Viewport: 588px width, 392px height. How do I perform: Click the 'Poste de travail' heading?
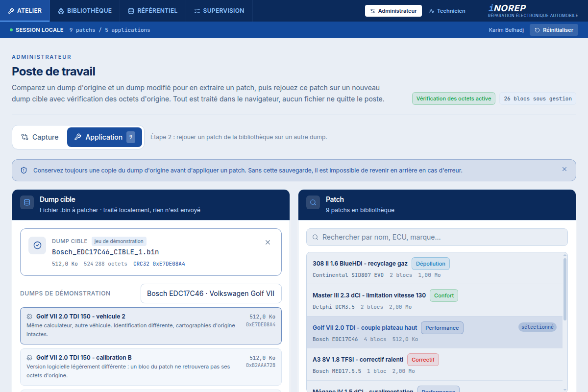[54, 72]
